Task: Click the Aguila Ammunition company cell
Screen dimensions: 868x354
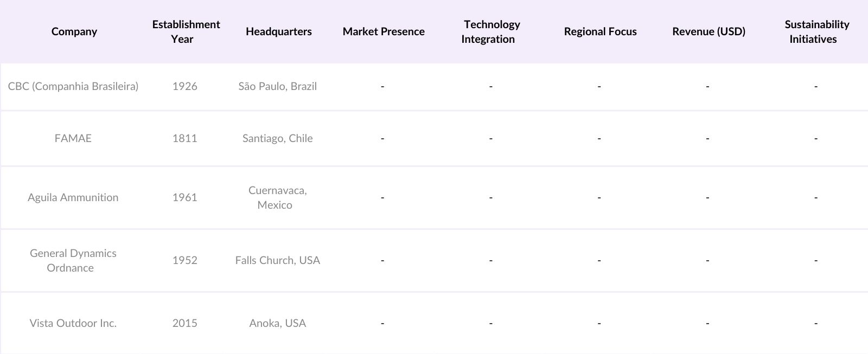Action: coord(73,197)
